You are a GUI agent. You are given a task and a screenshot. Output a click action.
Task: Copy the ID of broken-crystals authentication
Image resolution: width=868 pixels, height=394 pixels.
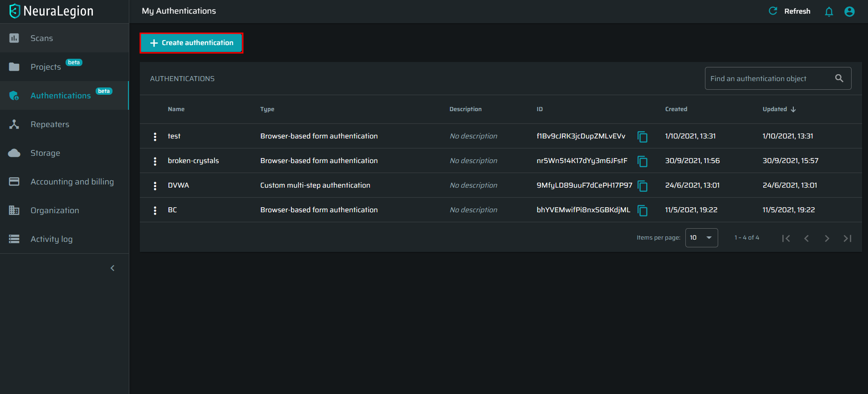pos(643,161)
